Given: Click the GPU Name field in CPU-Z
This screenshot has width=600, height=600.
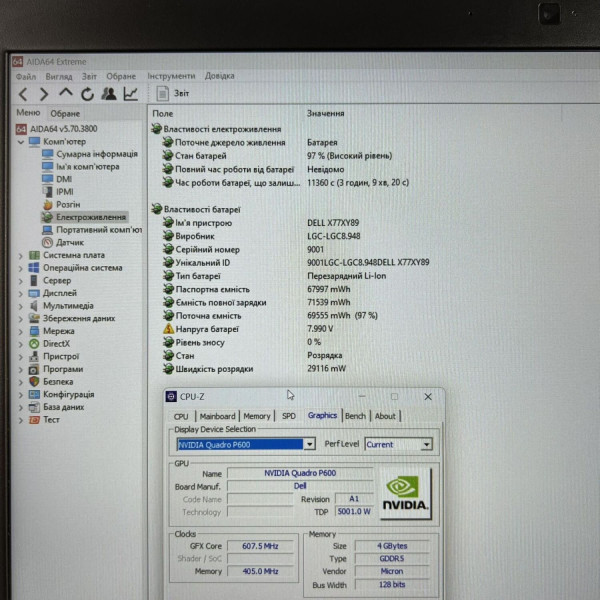Looking at the screenshot, I should (x=300, y=473).
